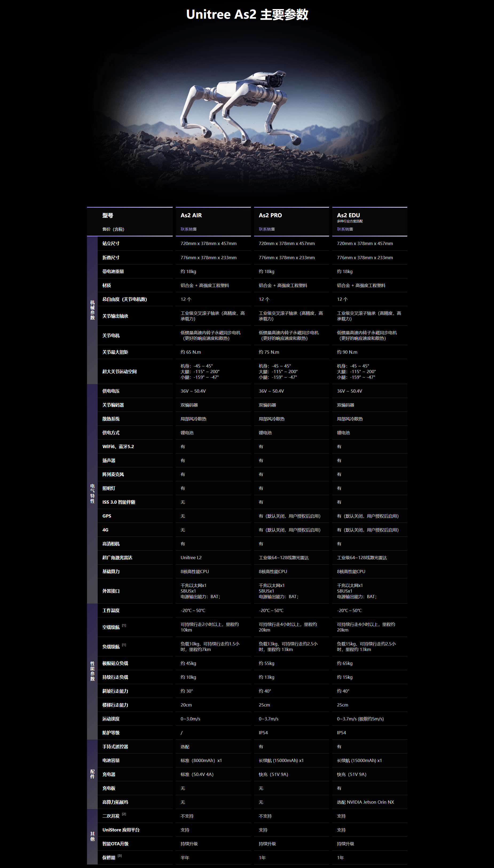The width and height of the screenshot is (494, 868).
Task: Click the Unitree As2 主要参数 page title
Action: click(x=247, y=15)
